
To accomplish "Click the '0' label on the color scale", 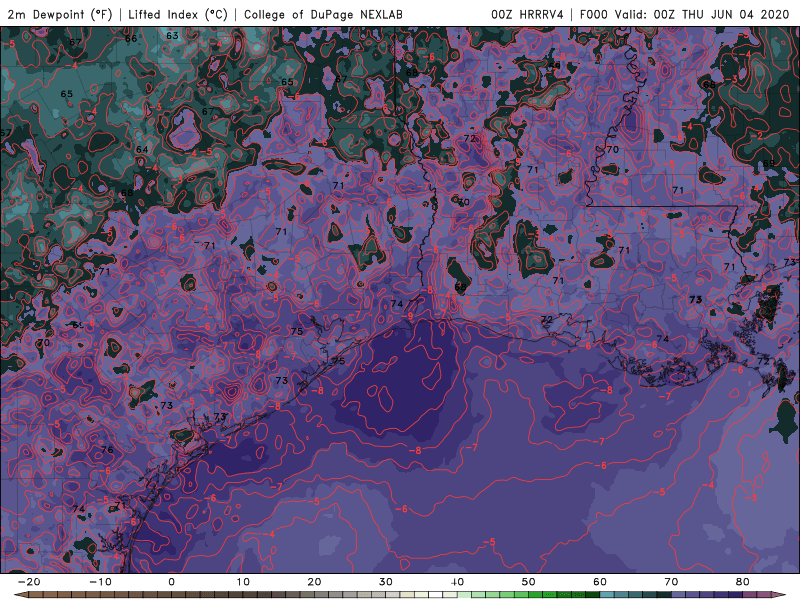I will pos(171,582).
